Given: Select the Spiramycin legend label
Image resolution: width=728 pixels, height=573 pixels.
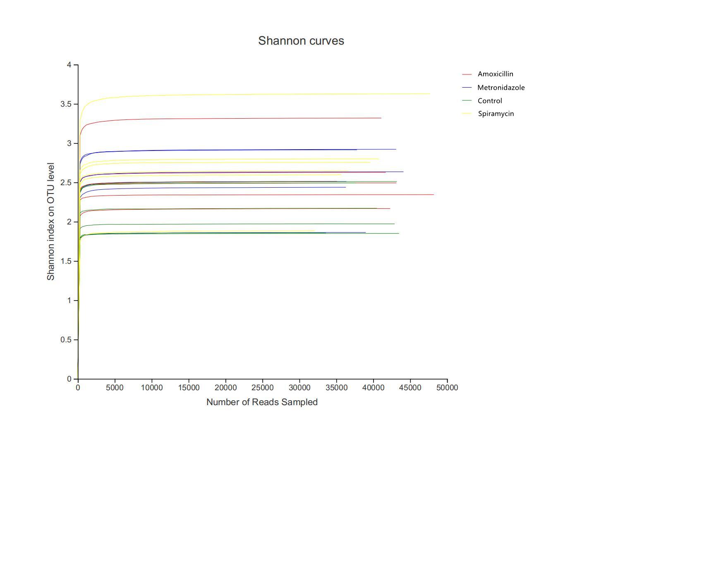Looking at the screenshot, I should [496, 114].
